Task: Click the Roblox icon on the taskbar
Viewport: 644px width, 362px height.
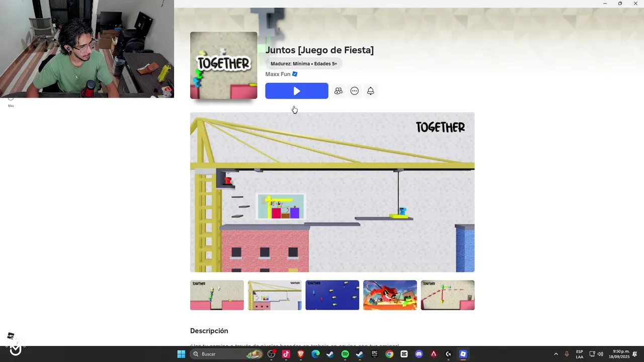Action: click(x=463, y=354)
